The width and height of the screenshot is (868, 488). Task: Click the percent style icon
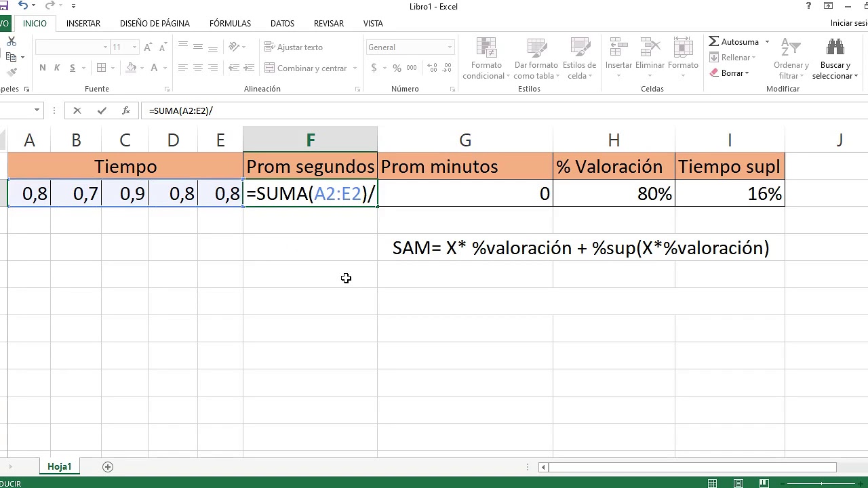coord(397,68)
